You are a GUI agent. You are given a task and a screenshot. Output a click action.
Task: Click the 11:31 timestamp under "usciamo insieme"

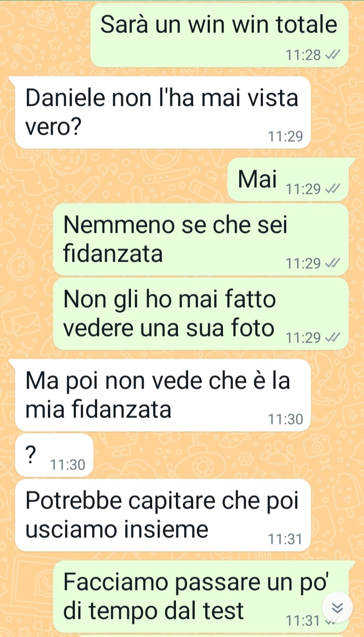[x=286, y=539]
